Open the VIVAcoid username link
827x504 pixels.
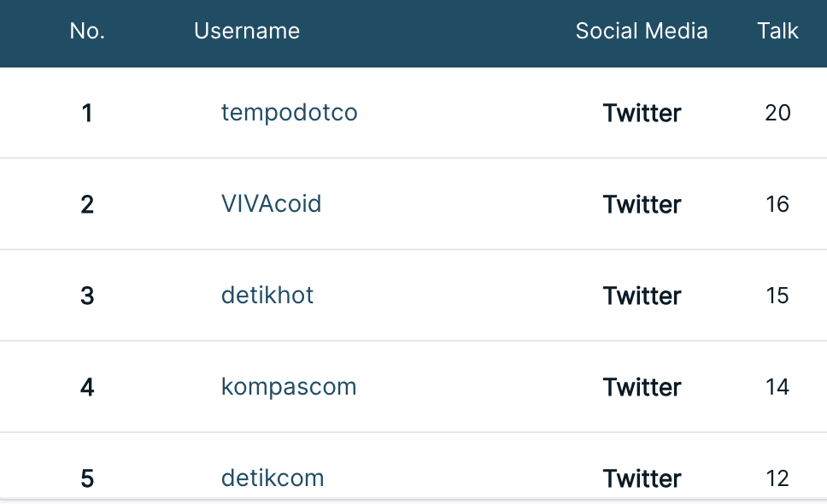tap(271, 204)
